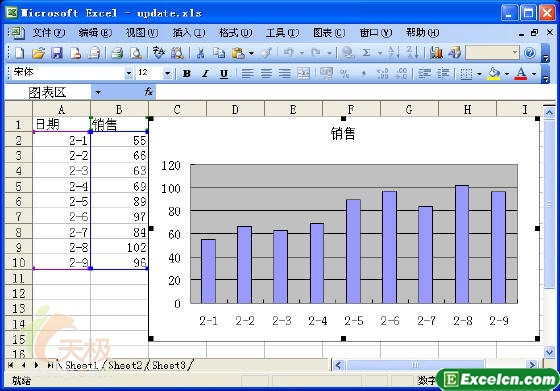Open the 插入 (Insert) menu
Image resolution: width=560 pixels, height=391 pixels.
[x=189, y=33]
